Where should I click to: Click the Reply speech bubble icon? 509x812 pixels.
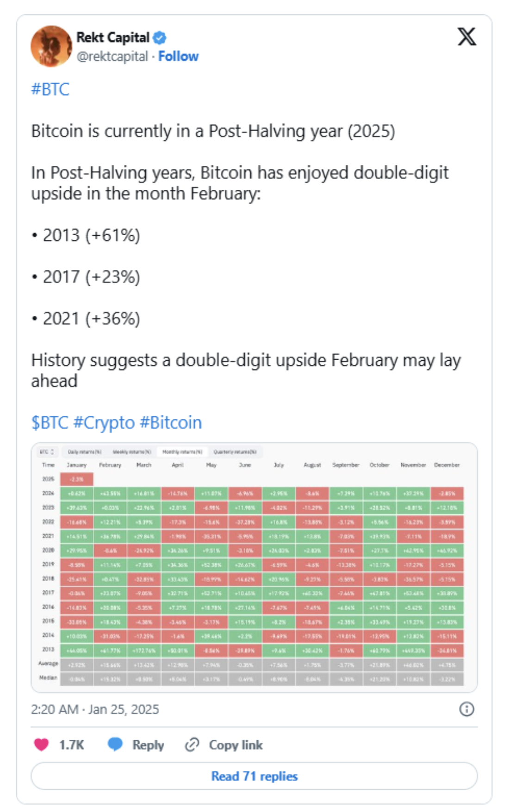click(115, 744)
